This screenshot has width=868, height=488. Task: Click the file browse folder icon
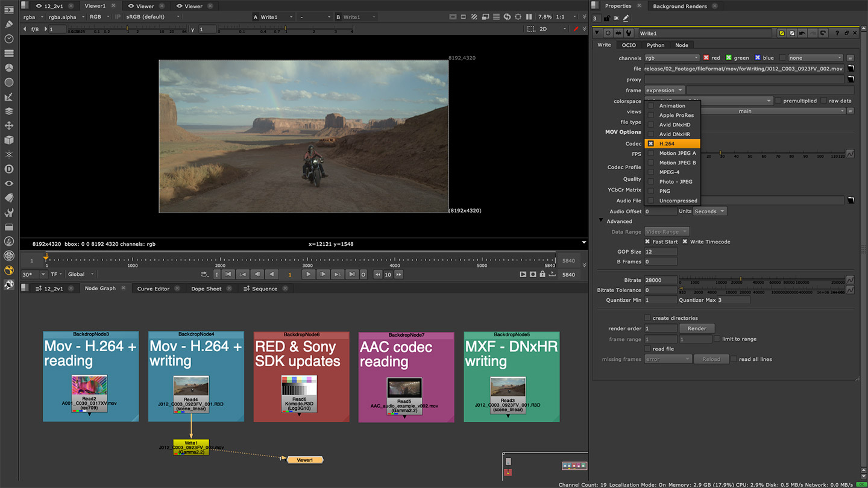click(x=851, y=69)
